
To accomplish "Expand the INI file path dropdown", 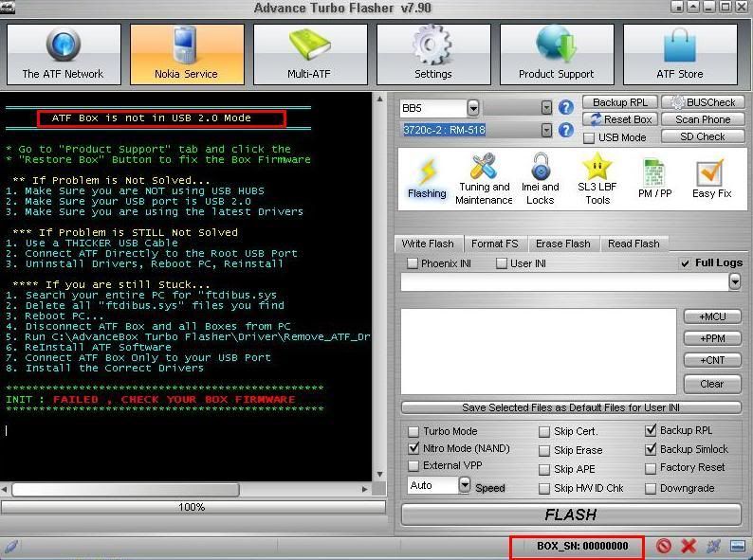I will point(735,281).
